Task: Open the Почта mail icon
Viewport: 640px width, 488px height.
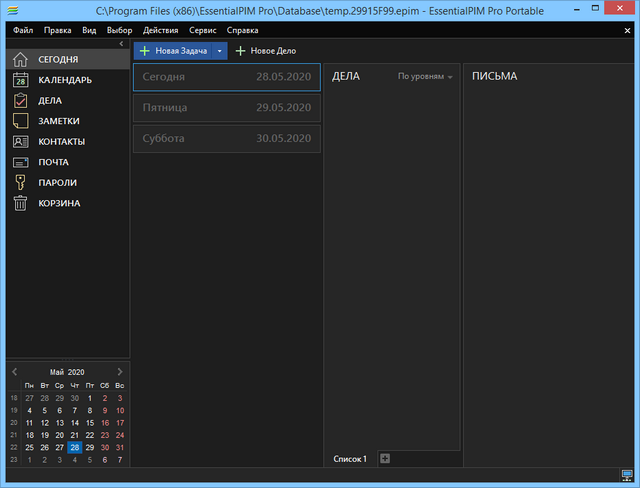Action: pyautogui.click(x=20, y=162)
